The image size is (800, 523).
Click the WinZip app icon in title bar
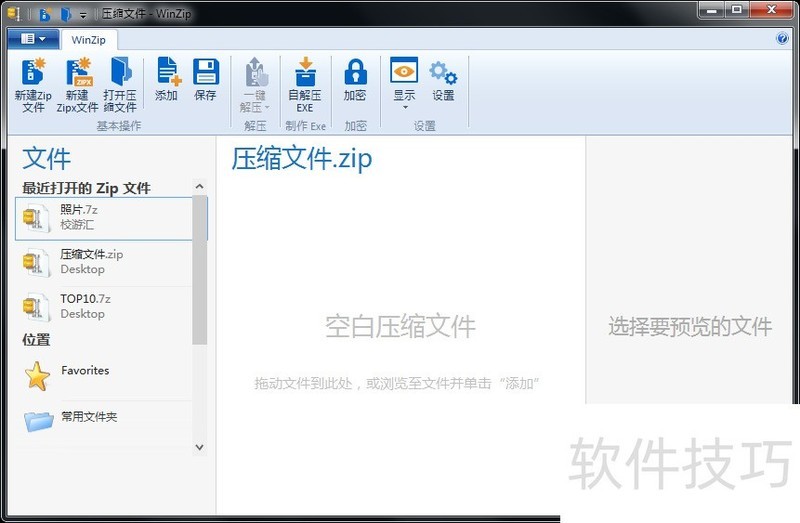click(14, 14)
